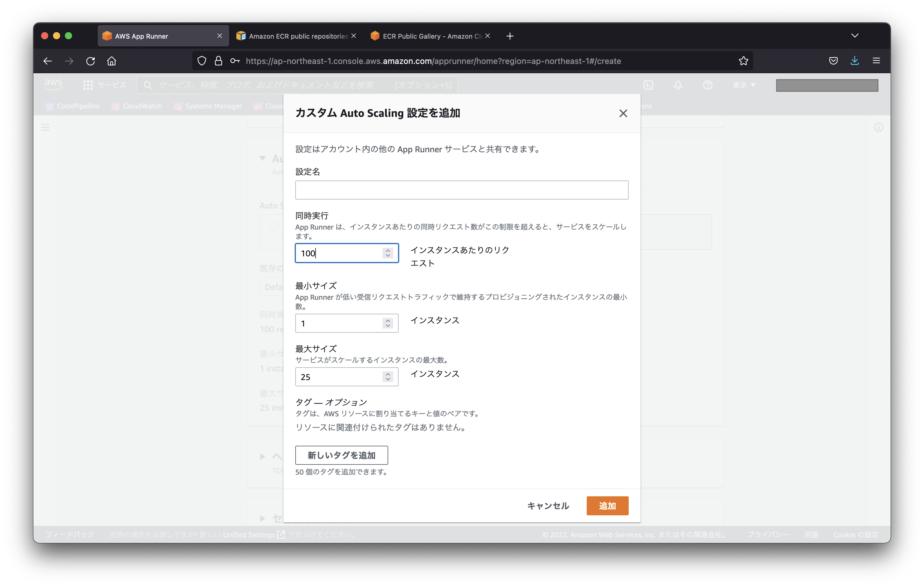The image size is (924, 587).
Task: Open the AWS services grid menu
Action: (88, 85)
